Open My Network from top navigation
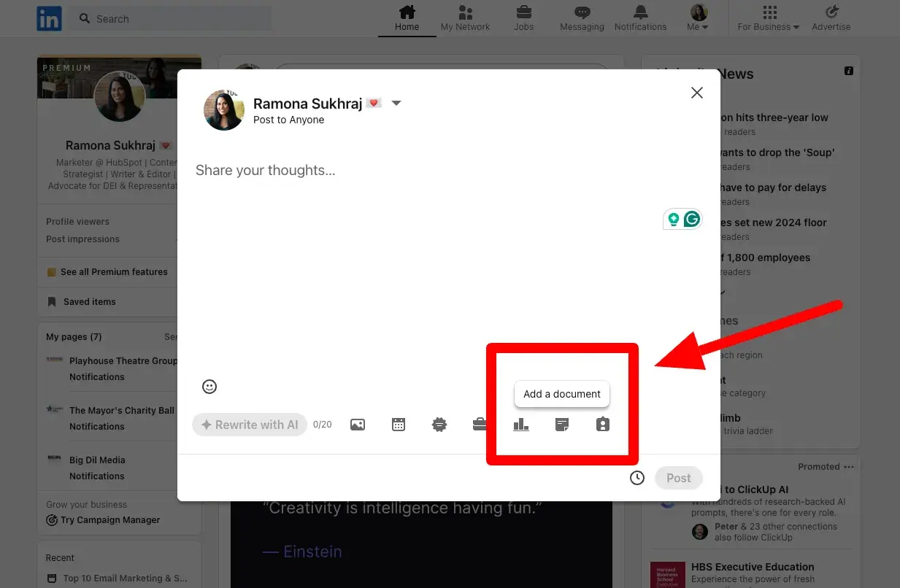This screenshot has width=900, height=588. (x=465, y=19)
